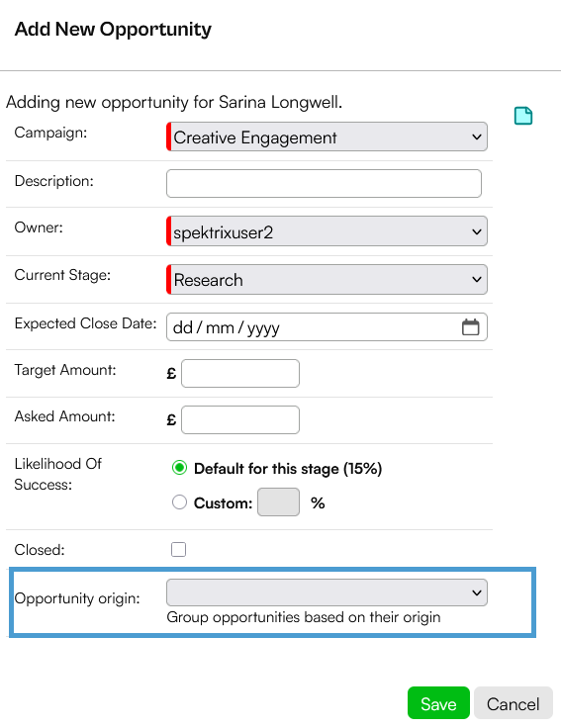Click the Cancel button
The image size is (561, 728).
[x=514, y=703]
